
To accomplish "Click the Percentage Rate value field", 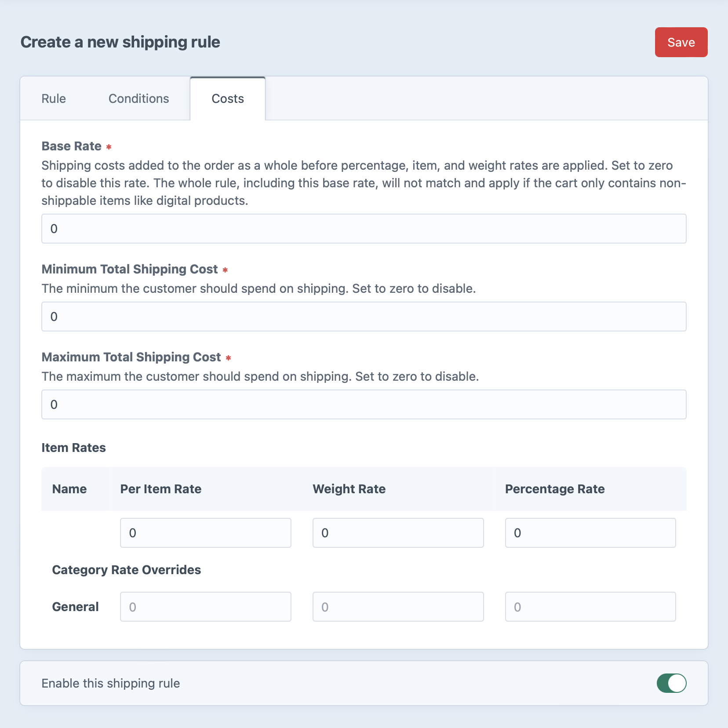I will click(x=590, y=532).
